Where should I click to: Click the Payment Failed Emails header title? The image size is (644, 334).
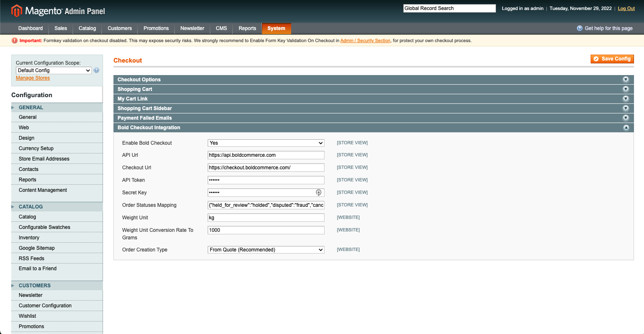[x=145, y=118]
